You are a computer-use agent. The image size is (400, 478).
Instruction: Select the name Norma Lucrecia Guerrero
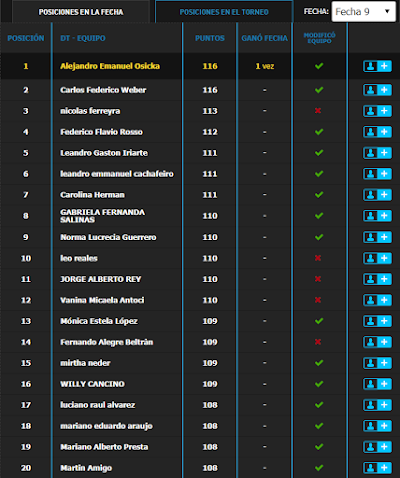(108, 237)
